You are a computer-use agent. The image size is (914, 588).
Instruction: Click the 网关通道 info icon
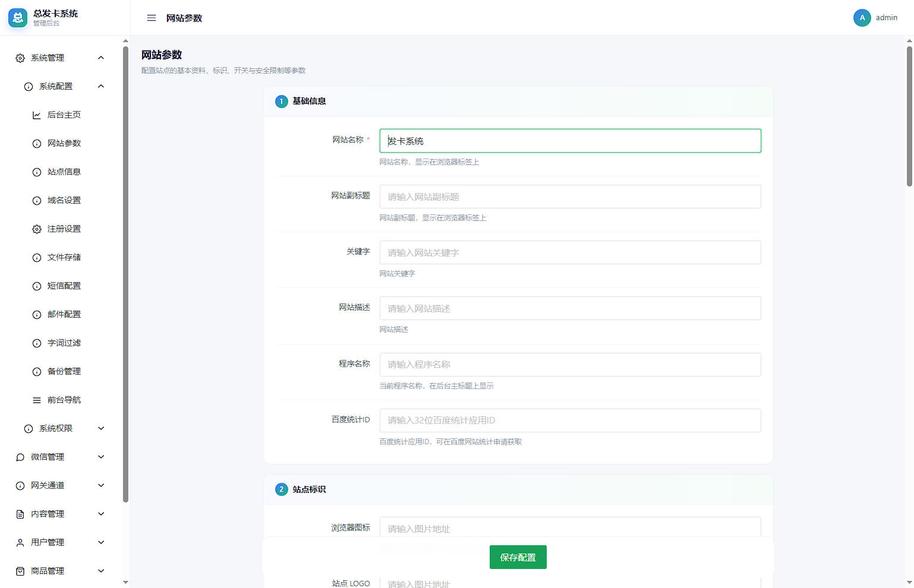[x=20, y=485]
